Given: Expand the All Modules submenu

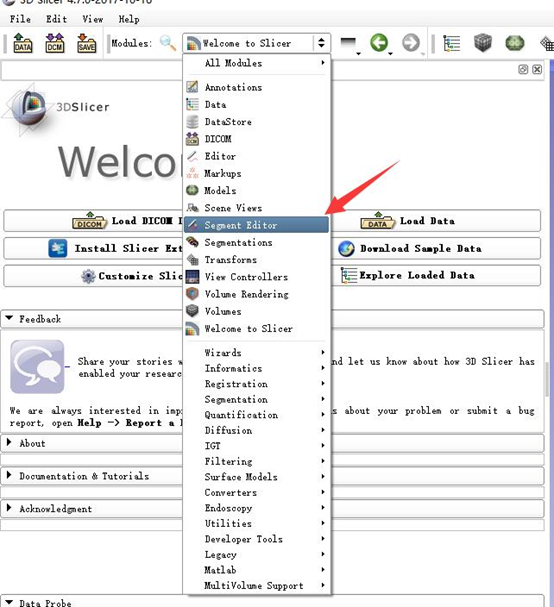Looking at the screenshot, I should [257, 63].
